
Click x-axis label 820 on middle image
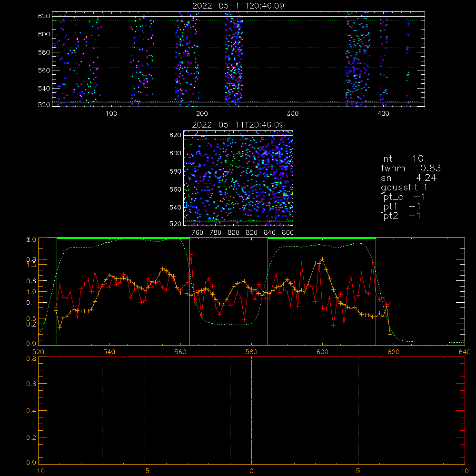251,233
